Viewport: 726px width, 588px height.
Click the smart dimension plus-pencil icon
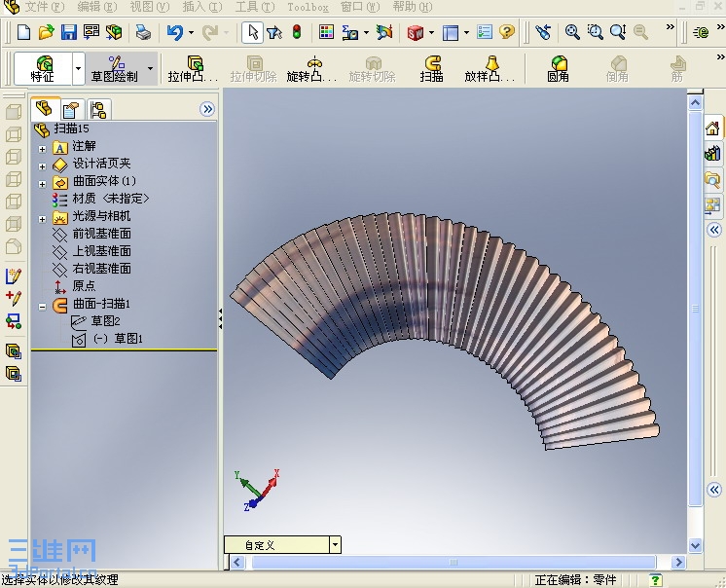[x=14, y=298]
